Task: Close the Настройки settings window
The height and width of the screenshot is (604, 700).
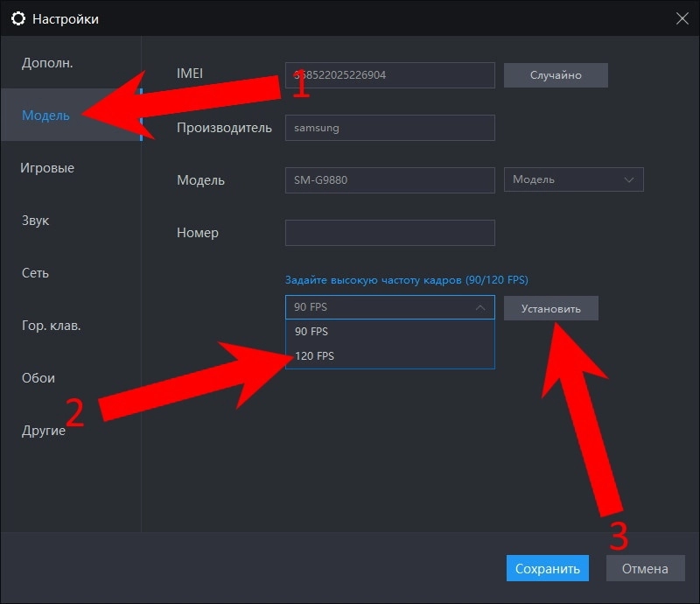Action: 682,18
